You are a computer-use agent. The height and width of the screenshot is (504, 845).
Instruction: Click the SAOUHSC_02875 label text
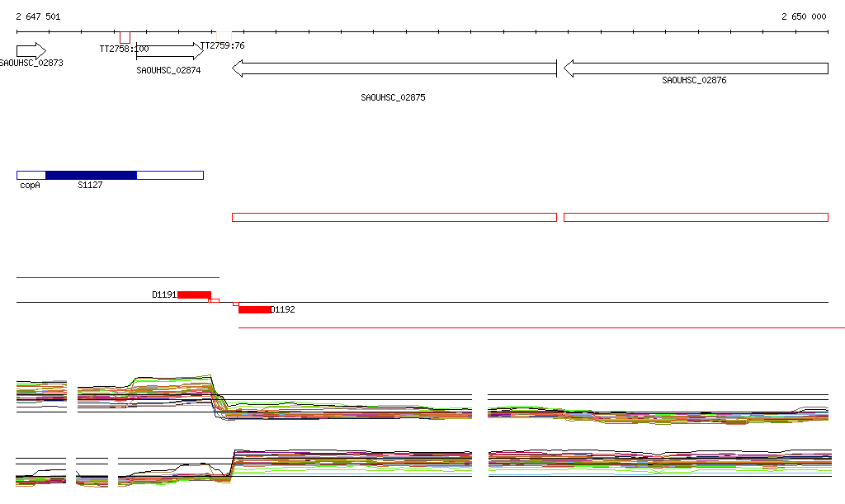coord(393,97)
